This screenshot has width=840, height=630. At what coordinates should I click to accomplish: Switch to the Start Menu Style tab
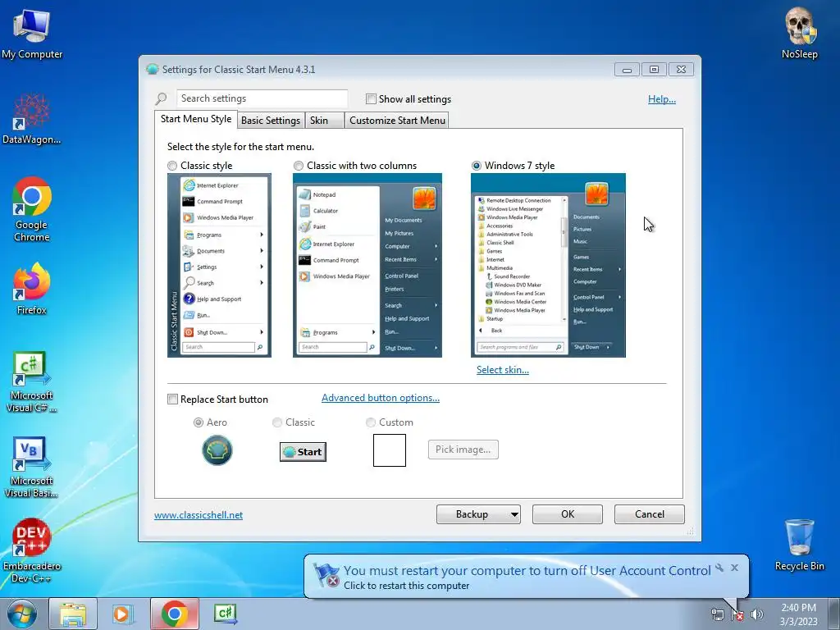(196, 119)
